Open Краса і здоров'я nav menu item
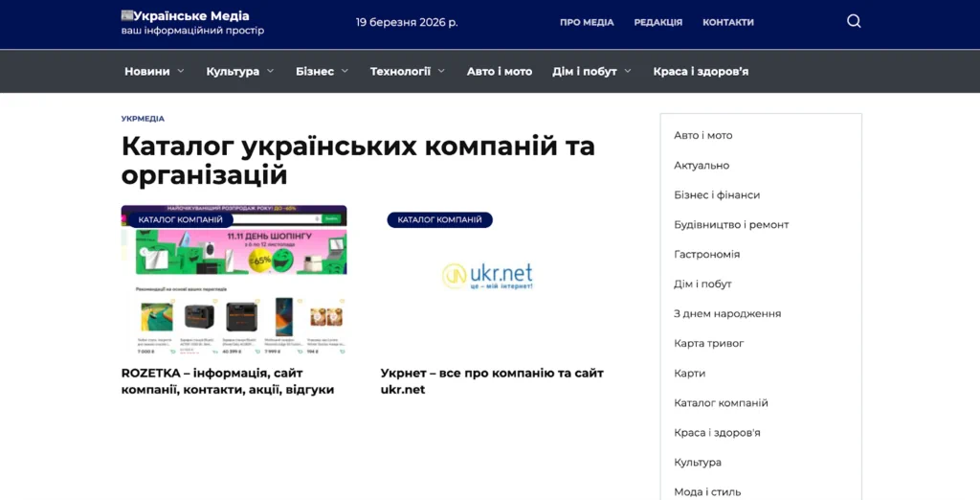This screenshot has height=500, width=980. 701,71
